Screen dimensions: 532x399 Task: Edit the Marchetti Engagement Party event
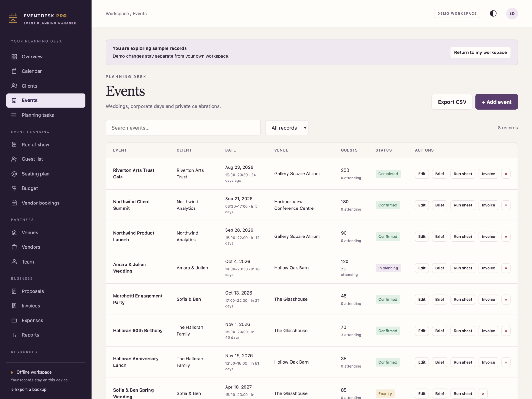click(422, 300)
